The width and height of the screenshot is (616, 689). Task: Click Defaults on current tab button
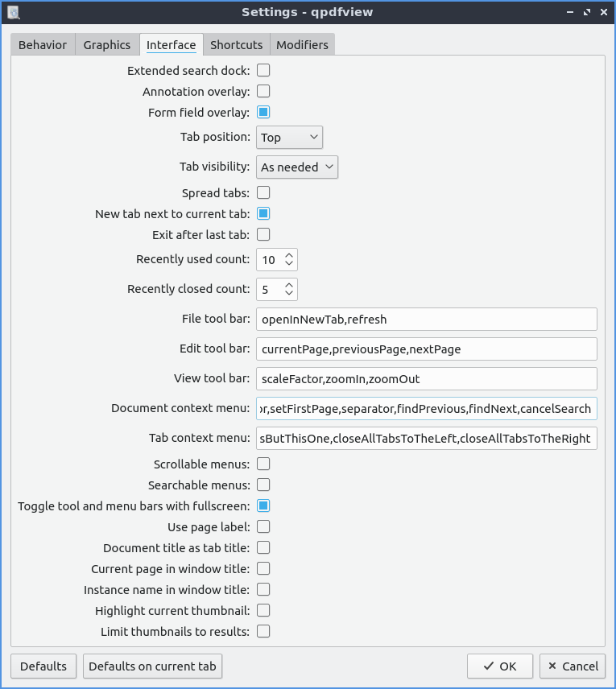tap(152, 666)
